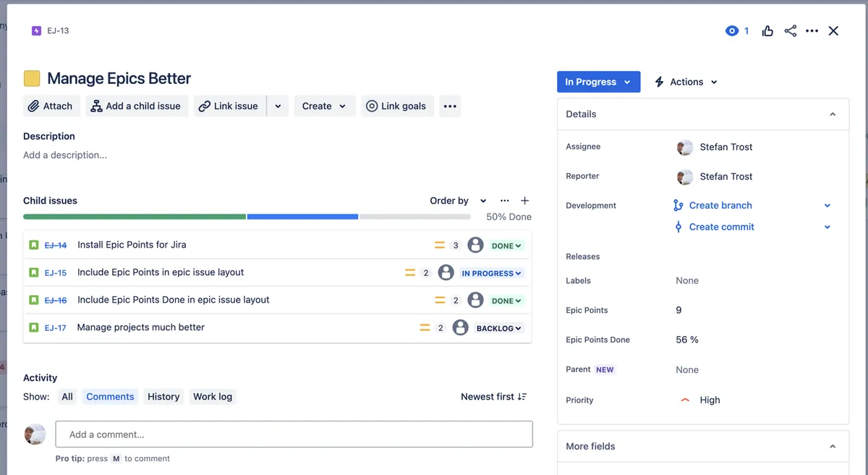Select the All activity tab

pos(67,397)
